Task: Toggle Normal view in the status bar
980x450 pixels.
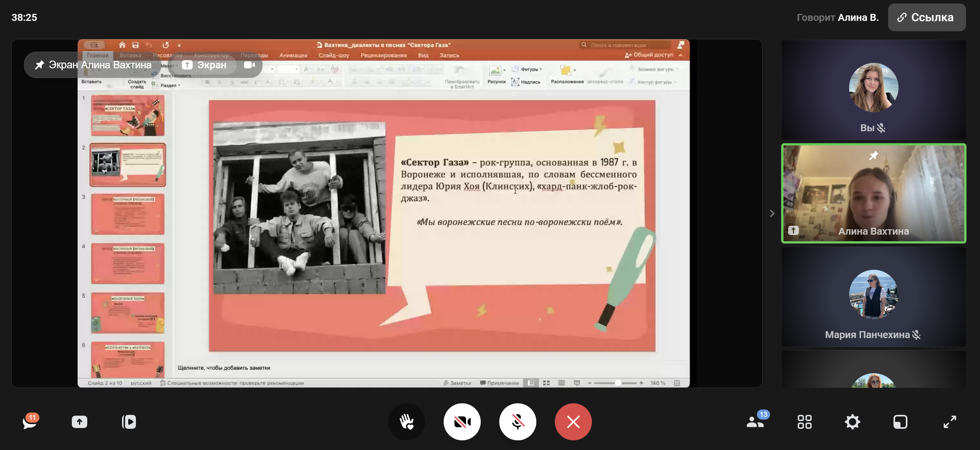Action: (531, 383)
